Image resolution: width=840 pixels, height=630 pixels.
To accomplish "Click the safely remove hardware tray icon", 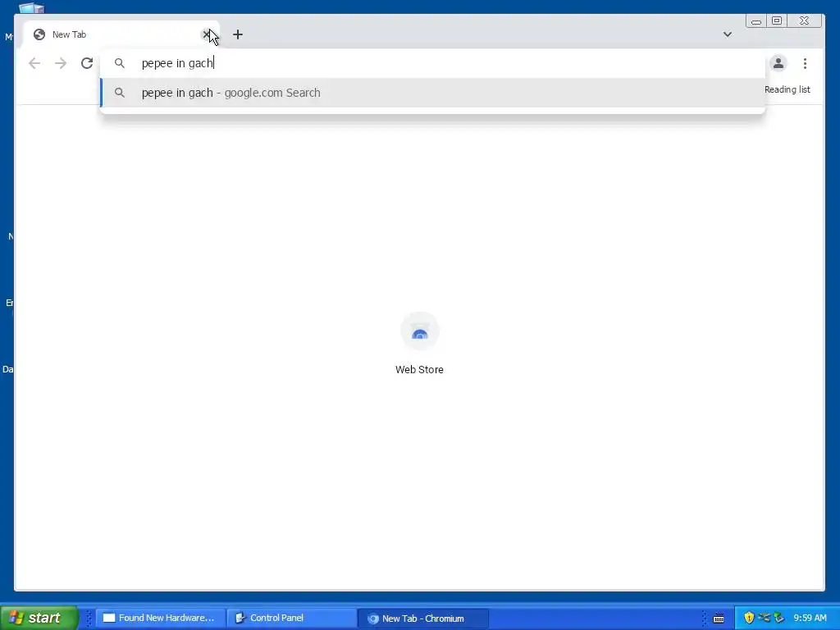I will tap(779, 618).
